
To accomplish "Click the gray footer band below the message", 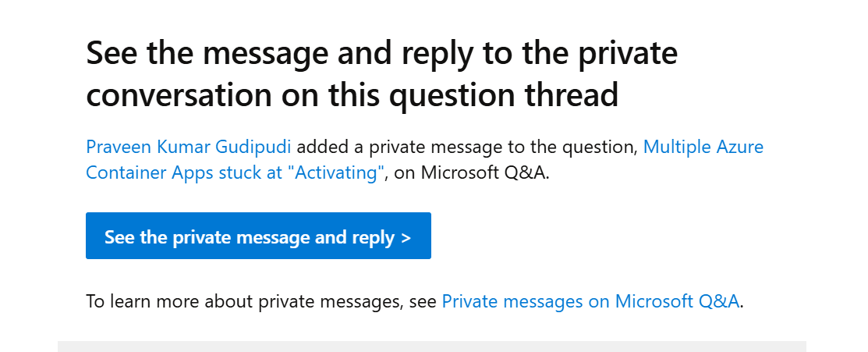I will [432, 347].
